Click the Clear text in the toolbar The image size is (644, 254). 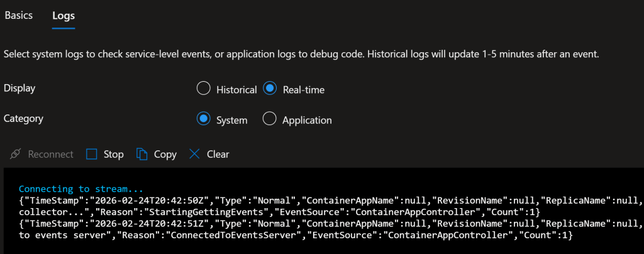tap(218, 154)
